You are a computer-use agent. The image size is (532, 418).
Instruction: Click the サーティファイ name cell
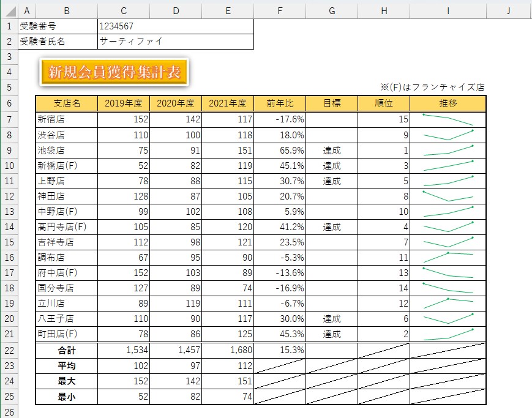[175, 42]
